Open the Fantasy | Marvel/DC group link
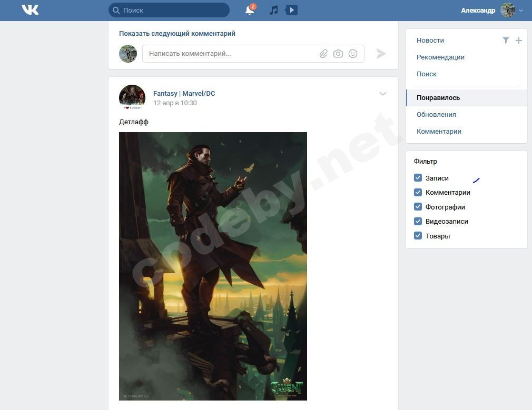532x410 pixels. (184, 93)
